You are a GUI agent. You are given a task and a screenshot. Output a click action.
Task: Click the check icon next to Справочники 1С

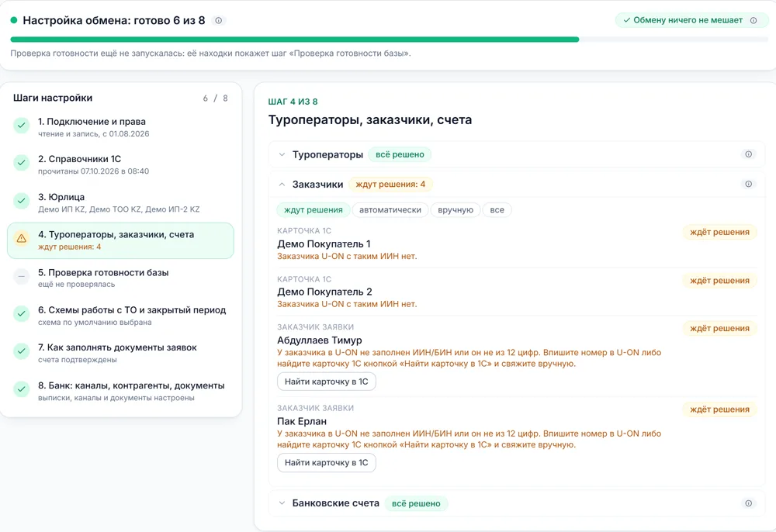pyautogui.click(x=21, y=163)
